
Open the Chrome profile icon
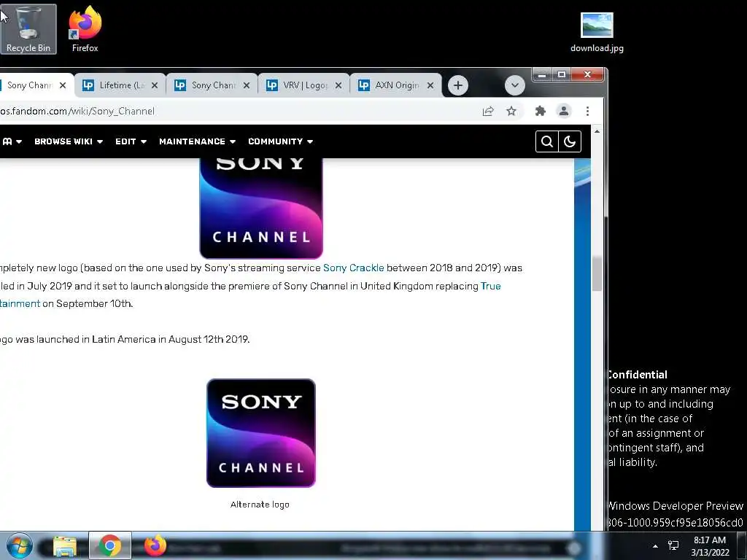pyautogui.click(x=564, y=112)
